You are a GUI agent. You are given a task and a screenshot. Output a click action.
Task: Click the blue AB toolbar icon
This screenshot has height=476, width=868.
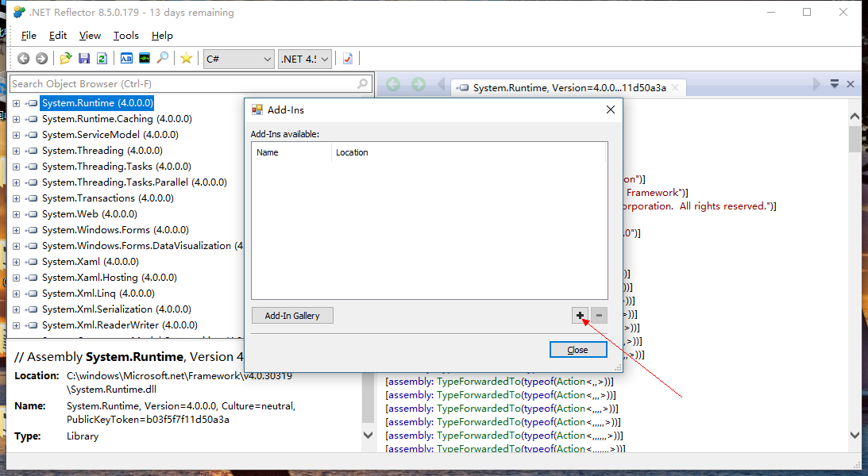[126, 59]
